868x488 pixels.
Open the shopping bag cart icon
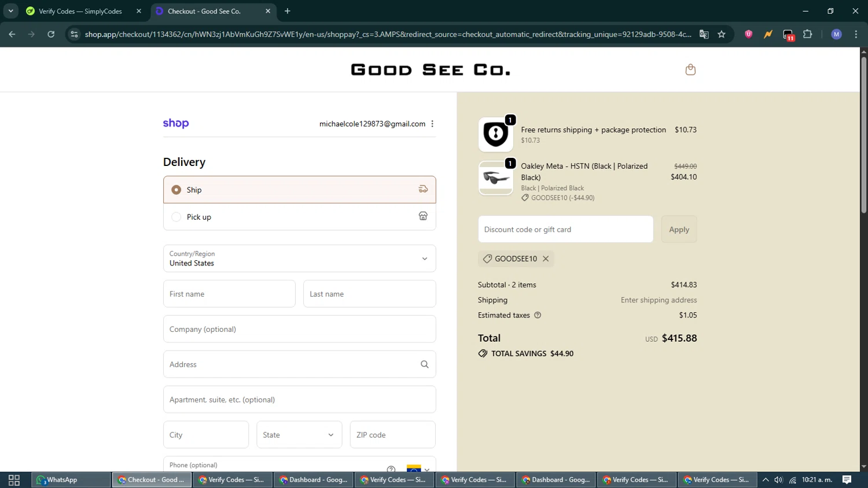click(x=690, y=69)
